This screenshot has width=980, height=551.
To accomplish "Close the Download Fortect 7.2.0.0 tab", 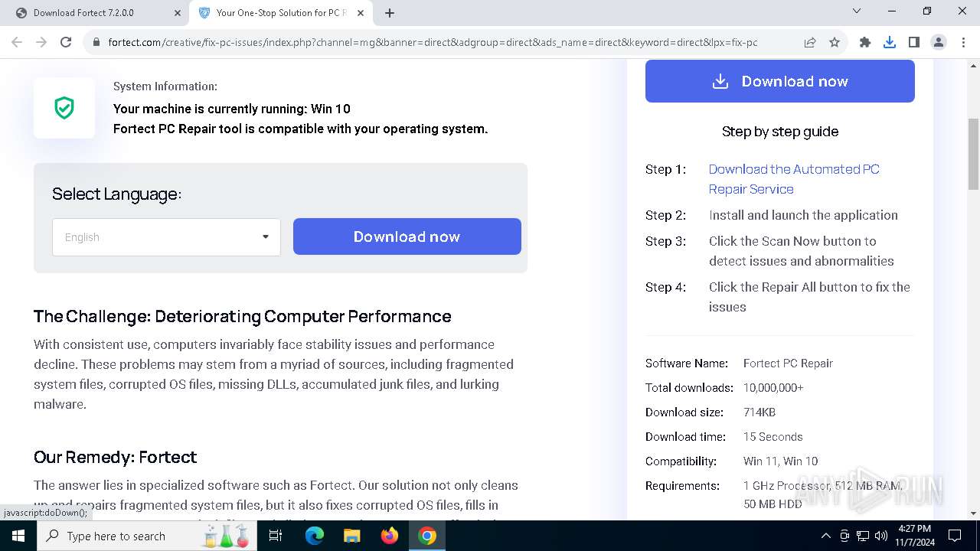I will point(178,13).
